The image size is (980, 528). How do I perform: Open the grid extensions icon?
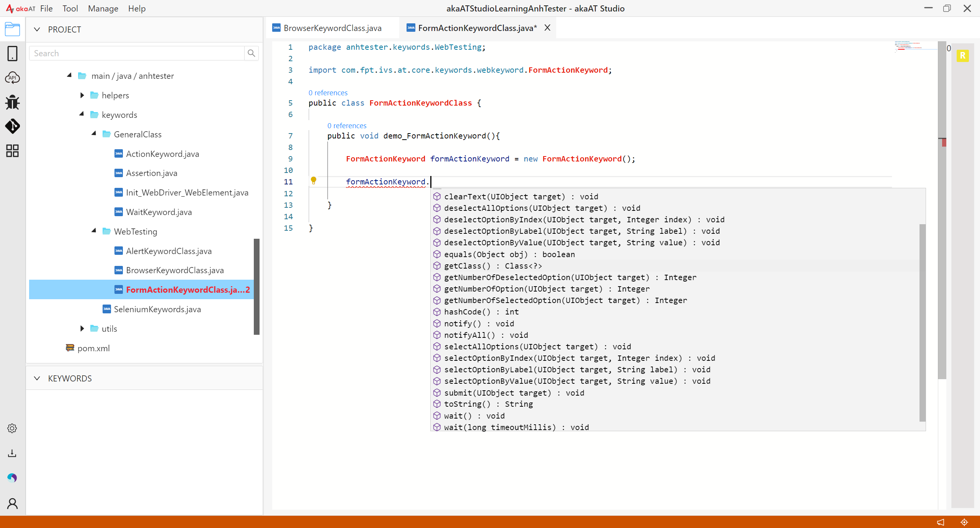[12, 151]
